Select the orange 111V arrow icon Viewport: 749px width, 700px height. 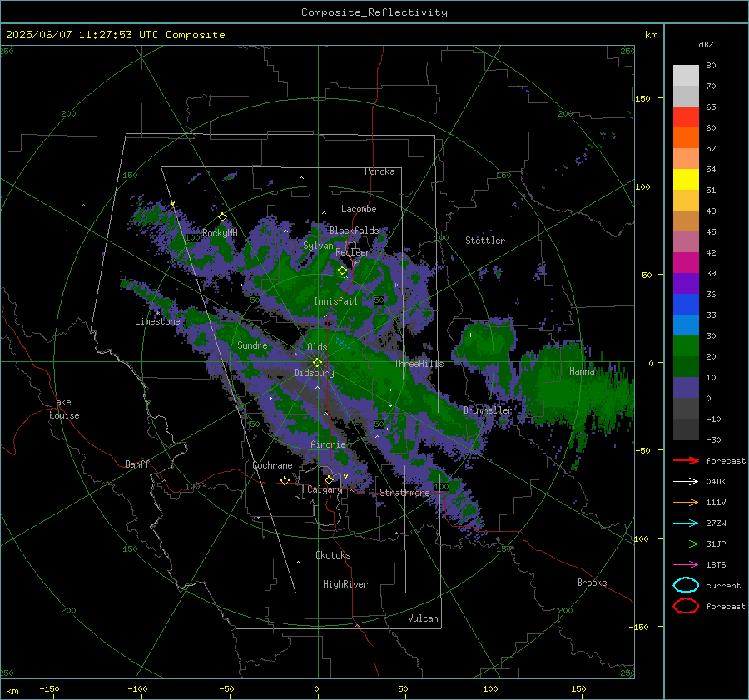coord(686,502)
